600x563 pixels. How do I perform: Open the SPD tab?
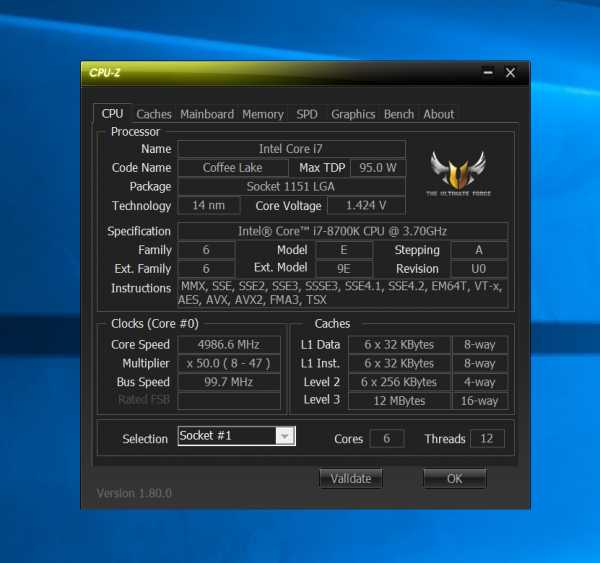click(x=307, y=114)
